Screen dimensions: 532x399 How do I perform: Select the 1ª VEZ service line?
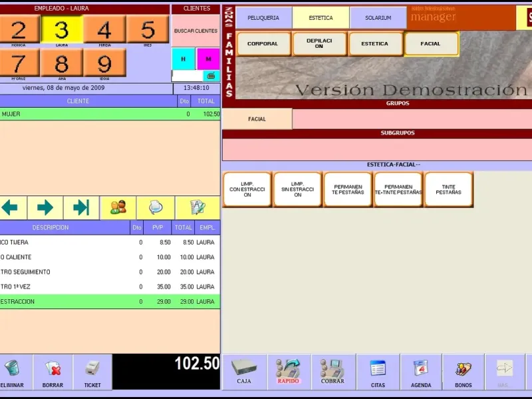click(x=110, y=287)
